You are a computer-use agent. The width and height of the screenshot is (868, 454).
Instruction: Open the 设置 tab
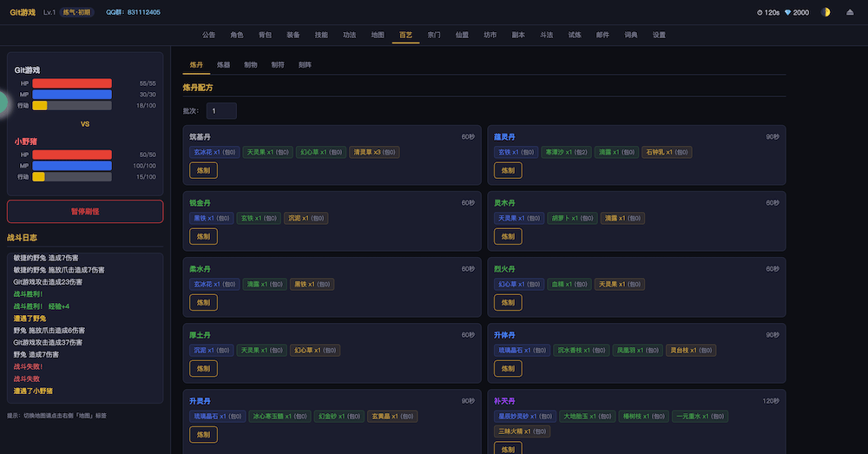659,35
